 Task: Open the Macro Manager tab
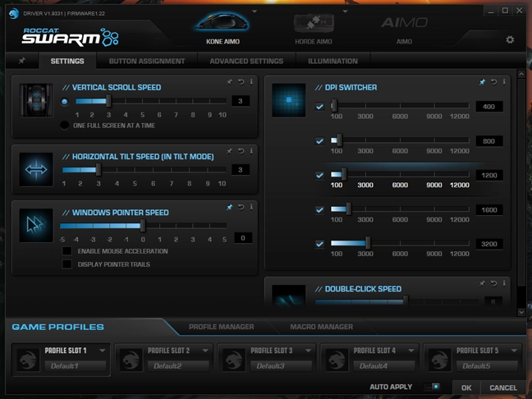click(321, 327)
